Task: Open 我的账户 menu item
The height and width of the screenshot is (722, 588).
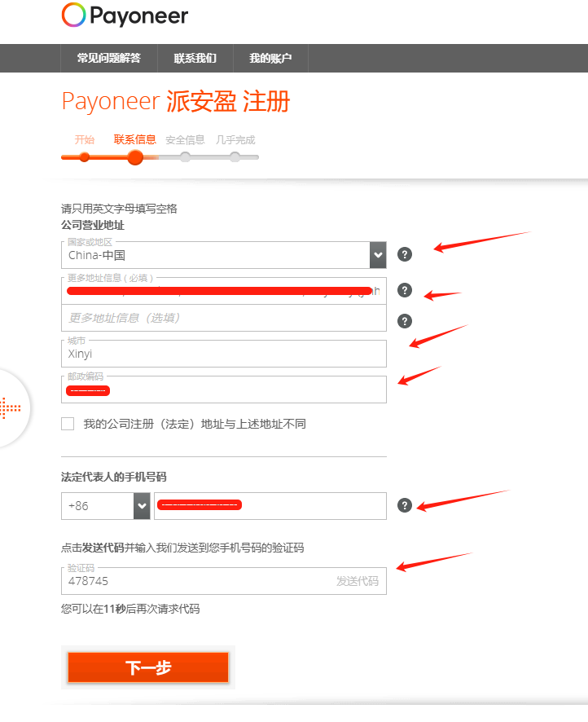Action: [270, 58]
